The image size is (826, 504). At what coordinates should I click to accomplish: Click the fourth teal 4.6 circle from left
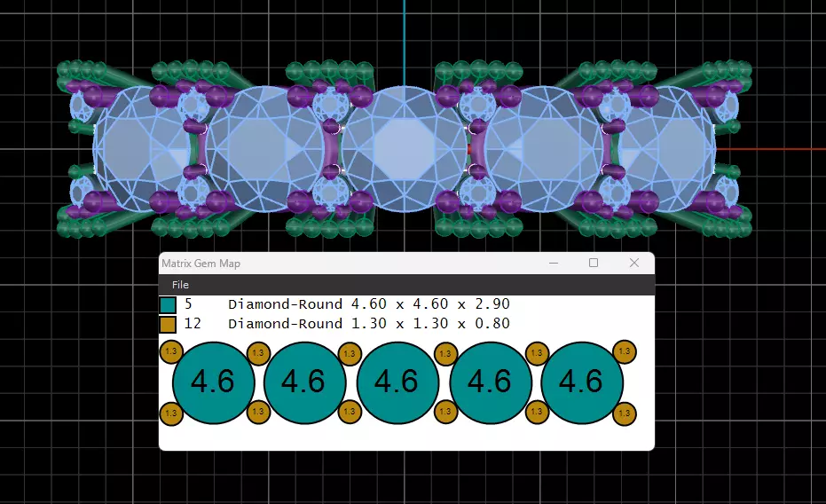(x=491, y=382)
